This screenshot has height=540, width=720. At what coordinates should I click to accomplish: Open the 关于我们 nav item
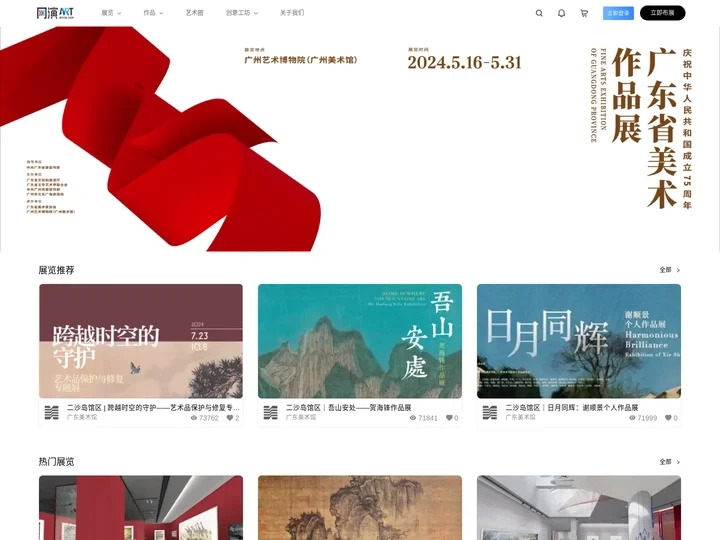tap(292, 13)
